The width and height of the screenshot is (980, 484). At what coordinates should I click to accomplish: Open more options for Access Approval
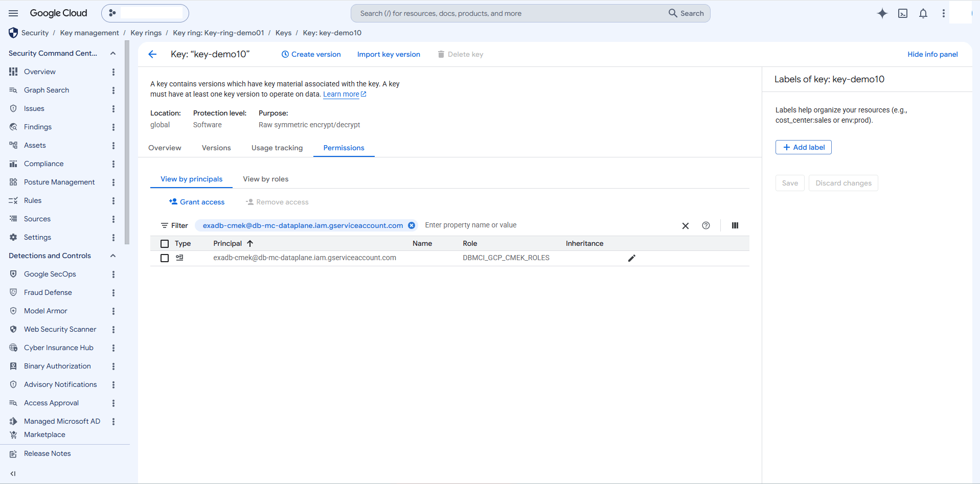tap(113, 403)
